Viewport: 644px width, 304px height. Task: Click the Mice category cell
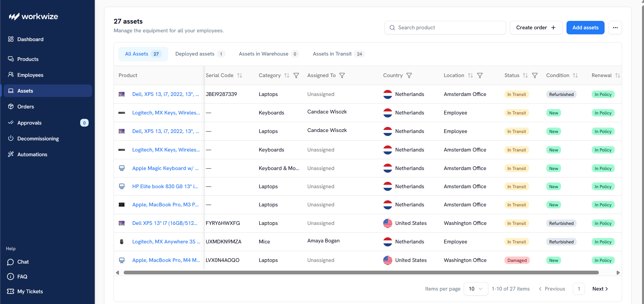click(x=264, y=242)
